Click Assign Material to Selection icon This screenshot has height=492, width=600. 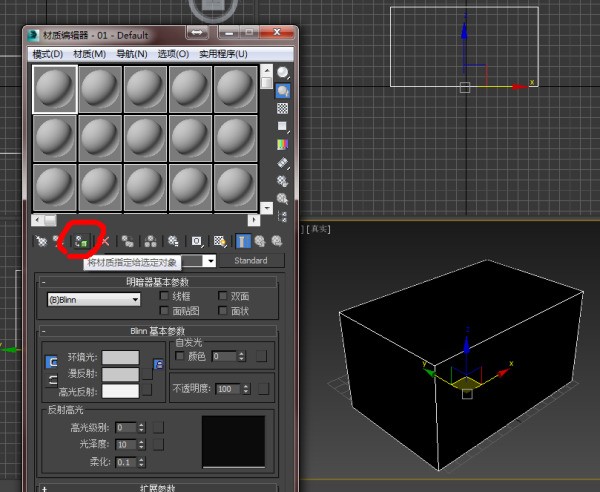82,241
